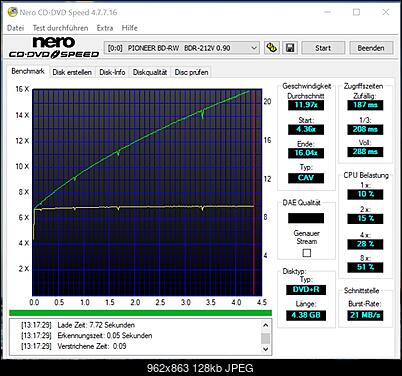The width and height of the screenshot is (402, 376).
Task: Click the Lade Zeit log entry
Action: 78,325
